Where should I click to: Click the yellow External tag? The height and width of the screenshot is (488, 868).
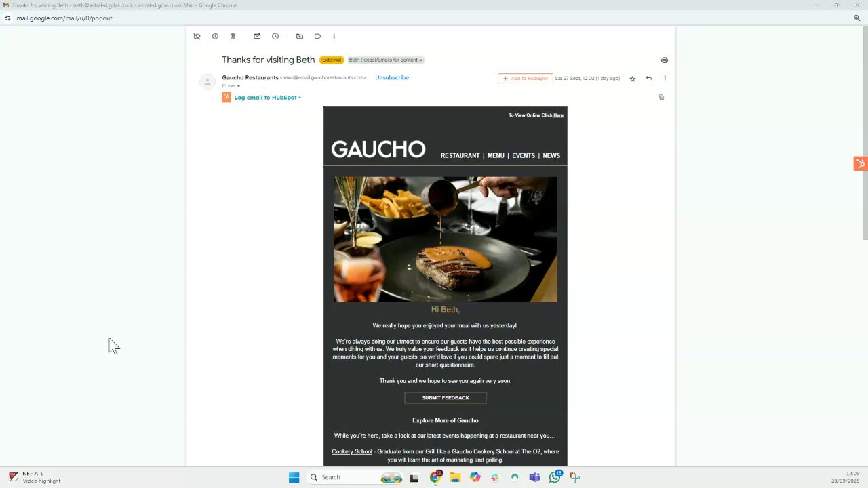pyautogui.click(x=332, y=60)
